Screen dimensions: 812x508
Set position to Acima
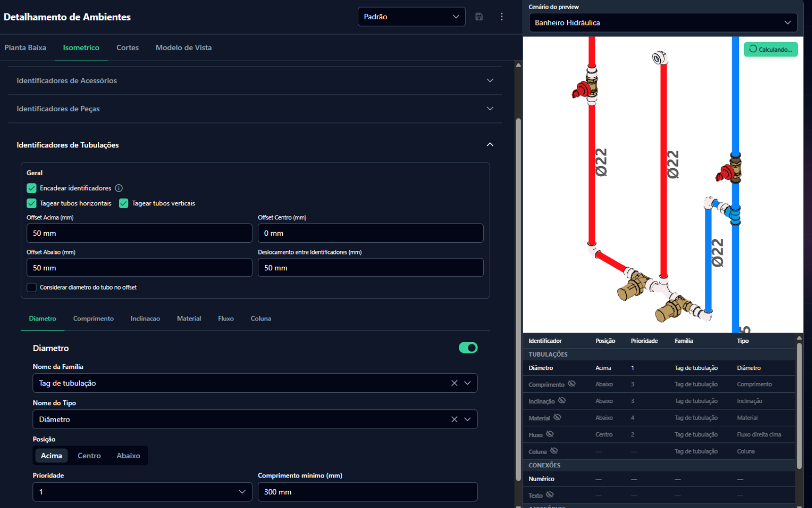pos(51,456)
